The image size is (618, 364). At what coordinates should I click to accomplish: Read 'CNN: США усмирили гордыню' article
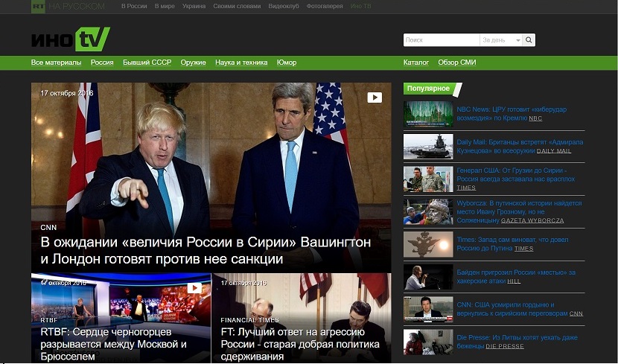tap(512, 309)
